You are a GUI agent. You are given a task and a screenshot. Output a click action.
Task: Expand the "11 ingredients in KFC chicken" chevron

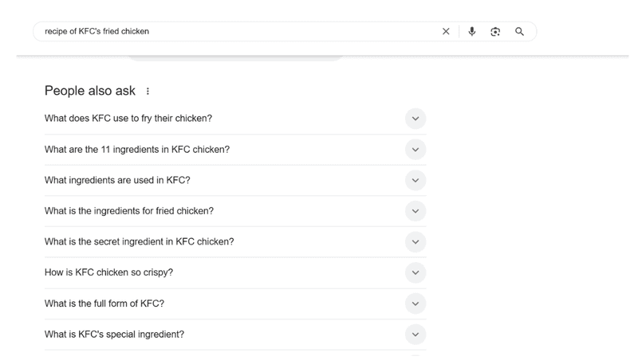click(415, 150)
